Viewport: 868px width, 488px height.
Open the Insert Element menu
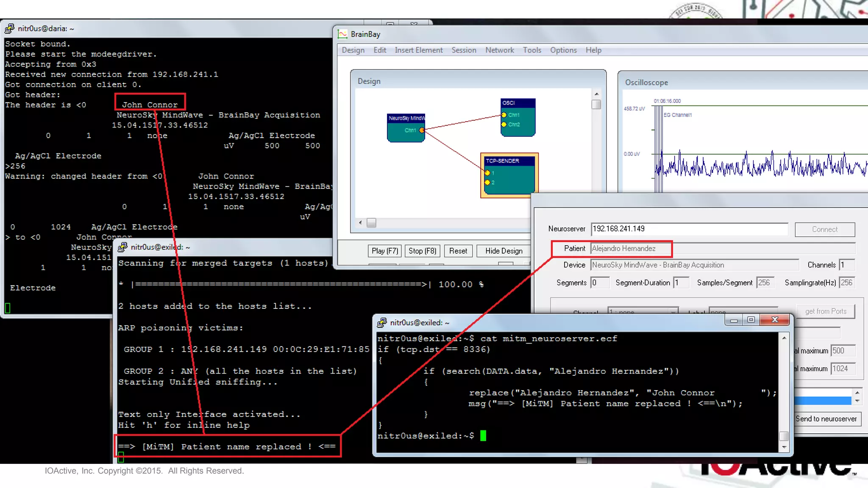[418, 50]
